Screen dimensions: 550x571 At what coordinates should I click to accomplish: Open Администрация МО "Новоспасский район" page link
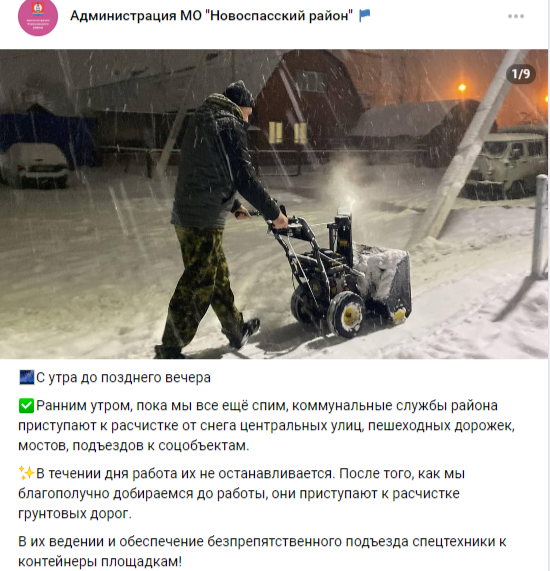(211, 16)
